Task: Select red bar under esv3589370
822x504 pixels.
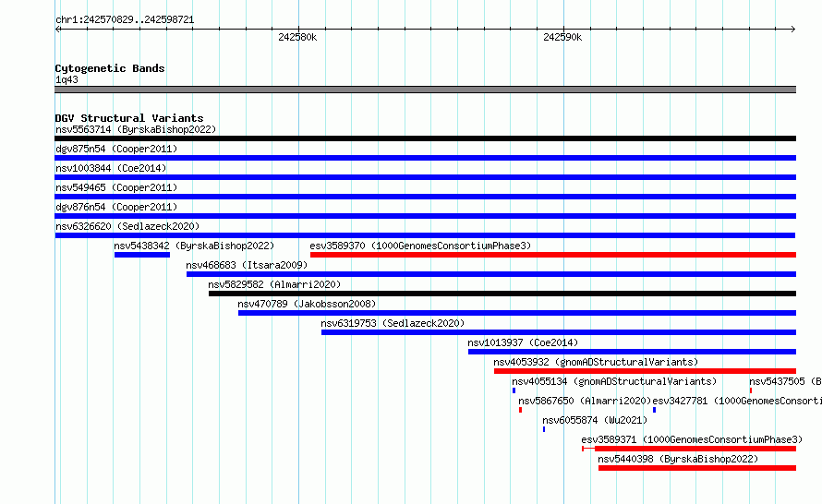Action: click(x=553, y=255)
